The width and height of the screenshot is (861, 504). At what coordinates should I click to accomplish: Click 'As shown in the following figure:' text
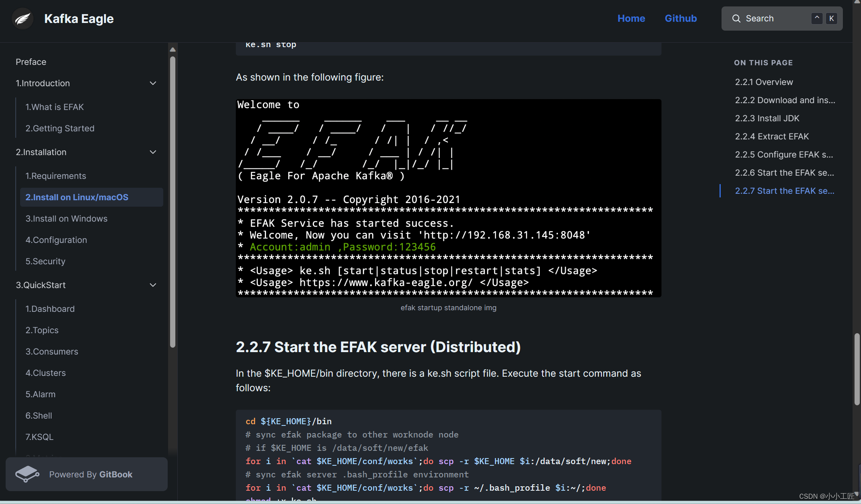click(x=310, y=77)
